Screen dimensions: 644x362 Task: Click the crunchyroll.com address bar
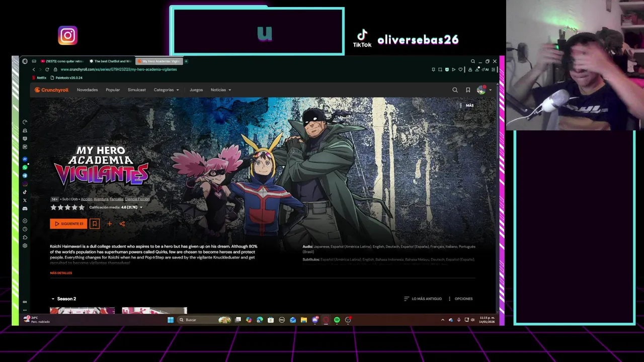[x=119, y=69]
